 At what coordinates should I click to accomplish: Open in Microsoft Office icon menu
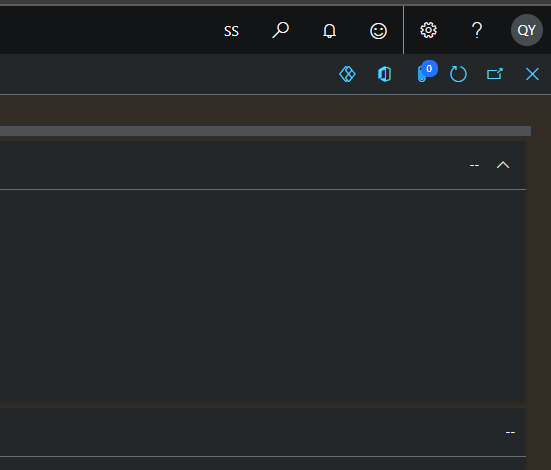coord(384,74)
